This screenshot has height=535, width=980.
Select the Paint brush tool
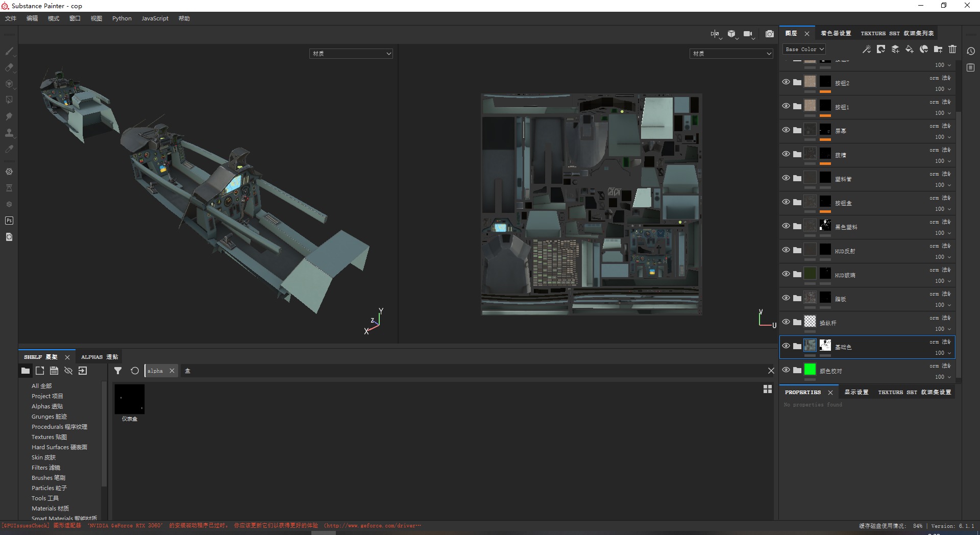coord(9,51)
